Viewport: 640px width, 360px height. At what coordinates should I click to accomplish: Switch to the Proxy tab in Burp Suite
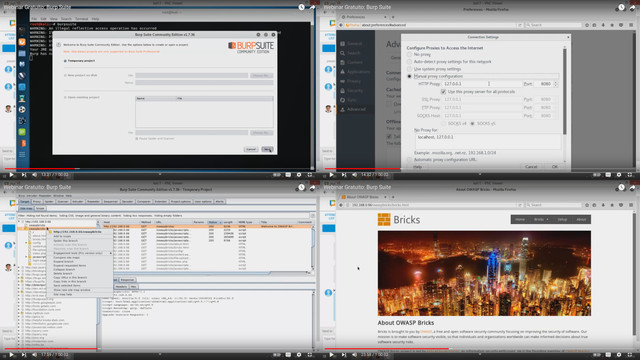[37, 202]
